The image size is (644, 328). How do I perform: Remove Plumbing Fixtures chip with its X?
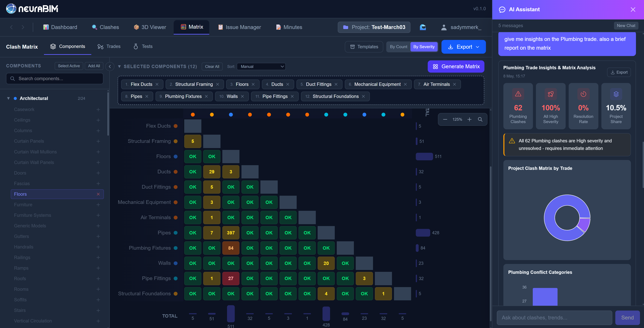[x=206, y=96]
